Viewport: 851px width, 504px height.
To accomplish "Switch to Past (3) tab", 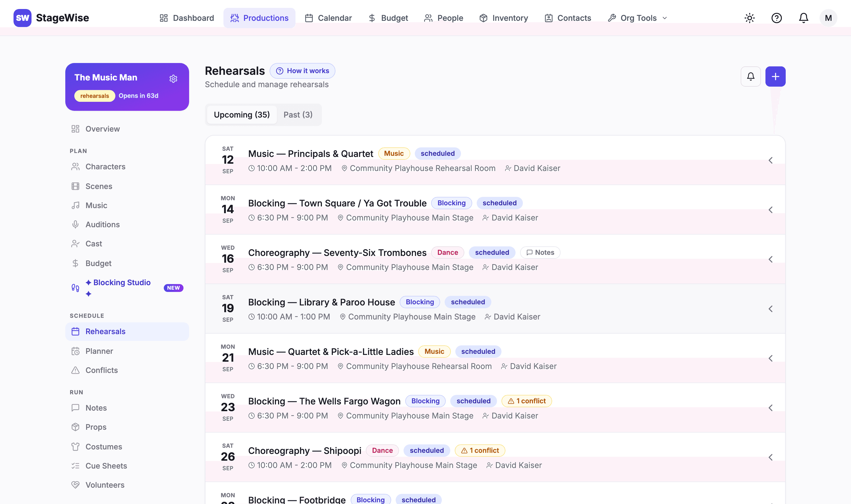I will (298, 115).
